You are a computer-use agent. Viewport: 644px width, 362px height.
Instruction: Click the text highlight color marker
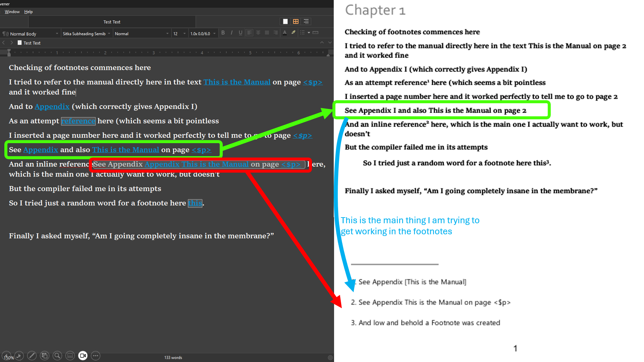click(293, 33)
